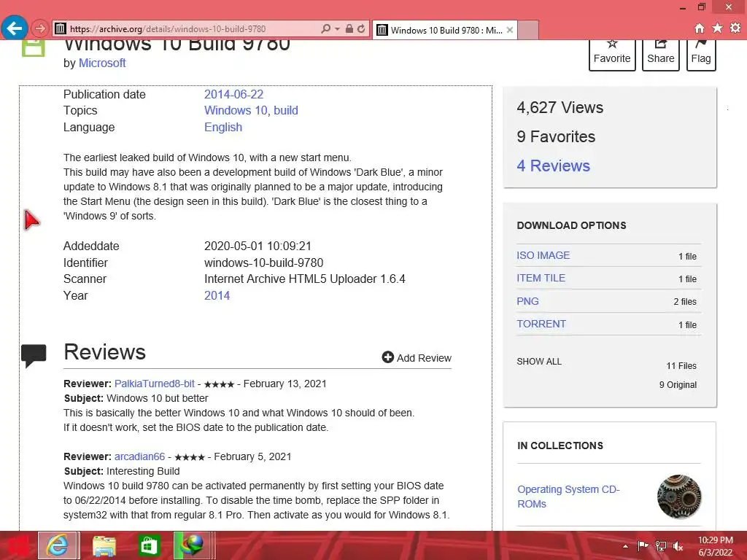The height and width of the screenshot is (560, 747).
Task: Click the 4,627 Views text
Action: pyautogui.click(x=560, y=108)
